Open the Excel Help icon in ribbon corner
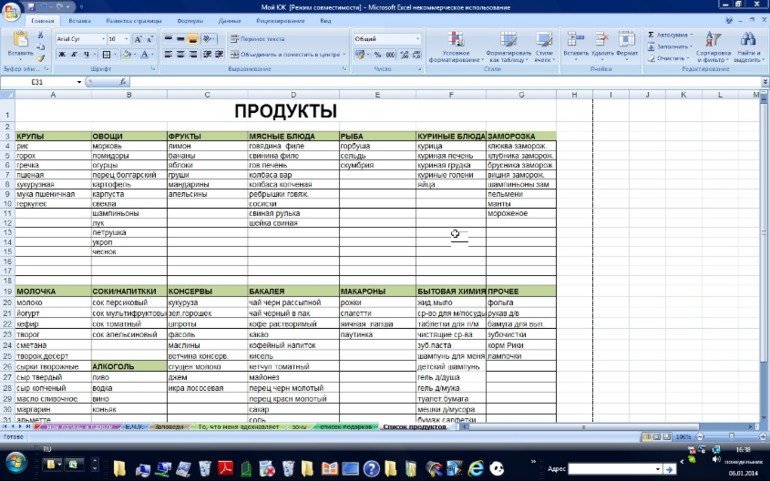This screenshot has width=770, height=481. tap(729, 21)
